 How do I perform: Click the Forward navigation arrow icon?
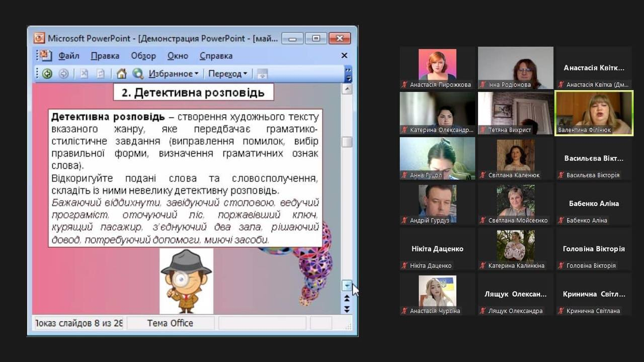point(63,74)
